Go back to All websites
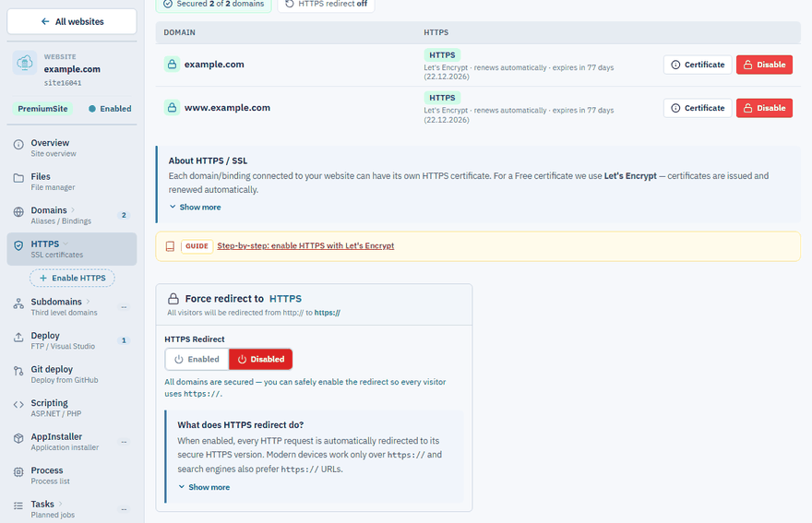Screen dimensions: 812x523 72,22
